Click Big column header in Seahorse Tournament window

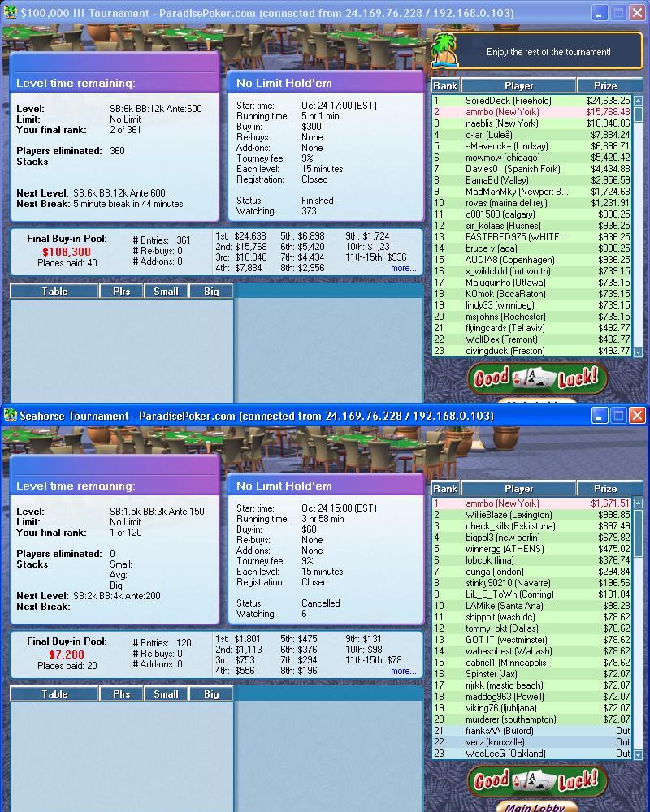[211, 694]
